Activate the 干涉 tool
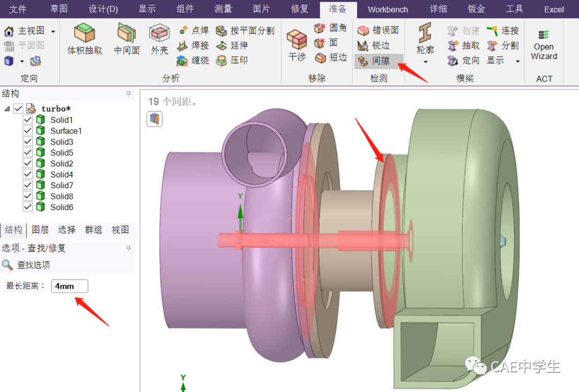 [297, 45]
